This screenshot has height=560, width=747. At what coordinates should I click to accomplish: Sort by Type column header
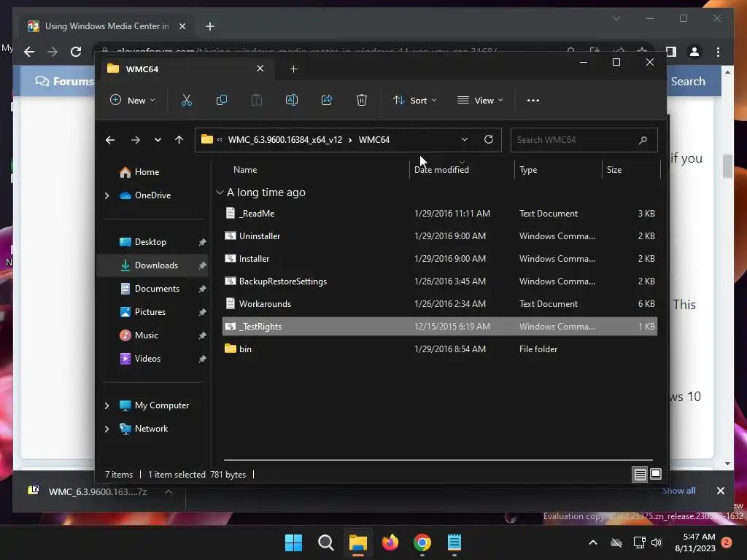coord(528,169)
